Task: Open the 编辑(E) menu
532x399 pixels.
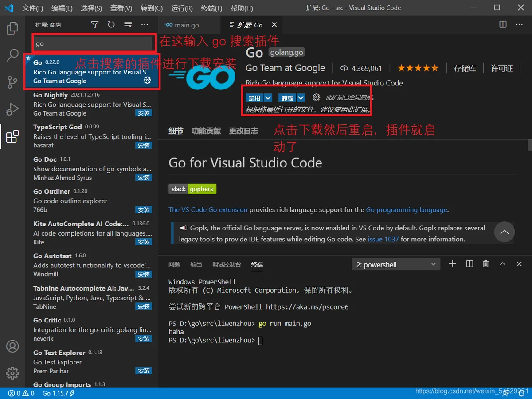Action: click(62, 8)
